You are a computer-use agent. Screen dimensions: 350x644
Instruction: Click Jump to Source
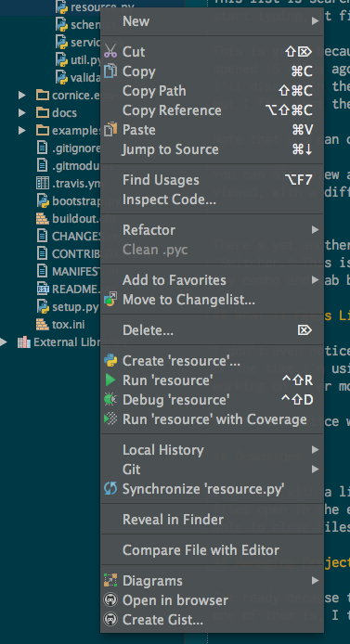tap(212, 149)
